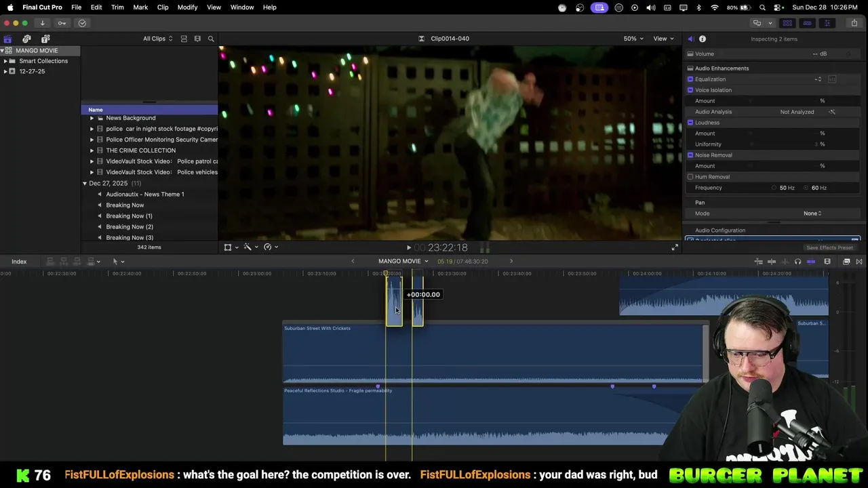Expand the News Background clip row
The width and height of the screenshot is (868, 488).
92,118
